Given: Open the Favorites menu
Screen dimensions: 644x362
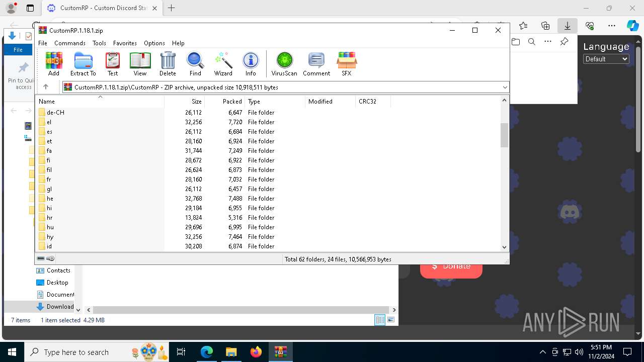Looking at the screenshot, I should coord(125,43).
